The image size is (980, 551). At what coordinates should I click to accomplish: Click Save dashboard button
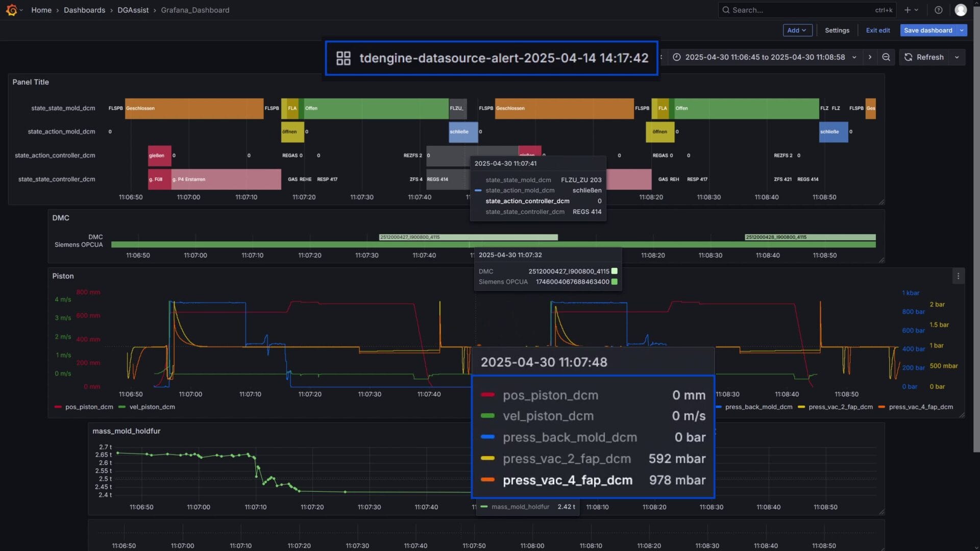[927, 30]
